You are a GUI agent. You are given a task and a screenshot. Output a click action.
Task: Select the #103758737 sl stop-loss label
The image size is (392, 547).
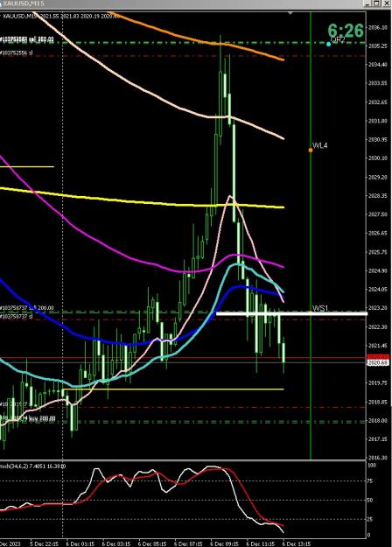click(x=17, y=316)
